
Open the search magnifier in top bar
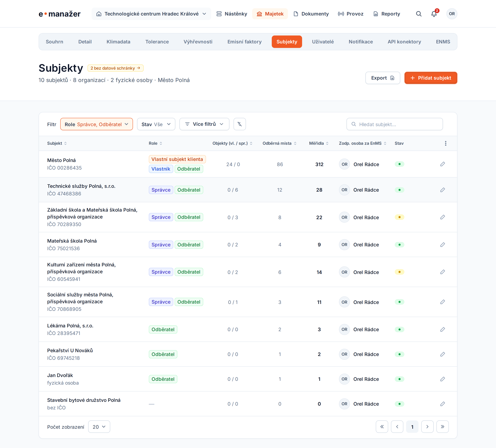tap(419, 14)
